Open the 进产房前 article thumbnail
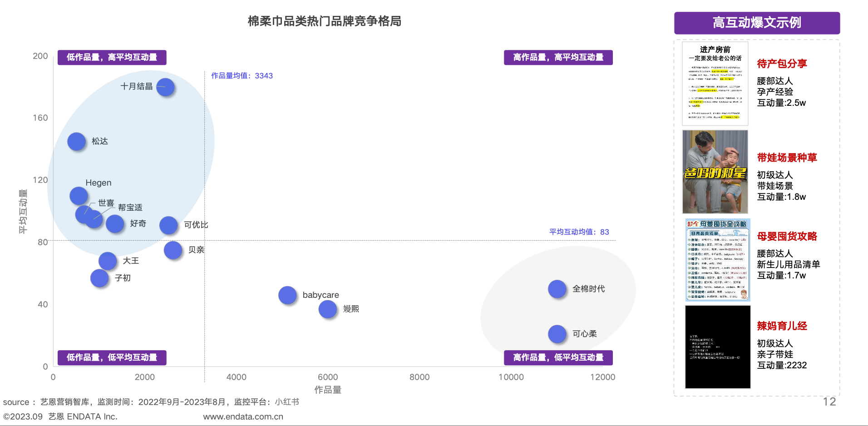 [x=715, y=84]
